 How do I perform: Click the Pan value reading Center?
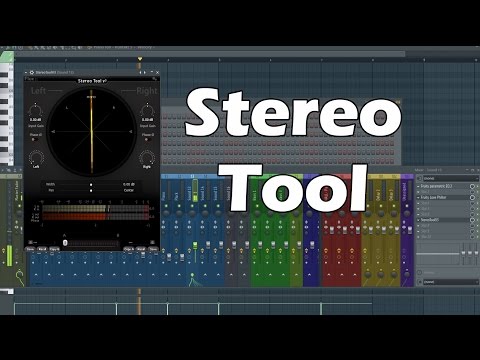click(x=129, y=190)
